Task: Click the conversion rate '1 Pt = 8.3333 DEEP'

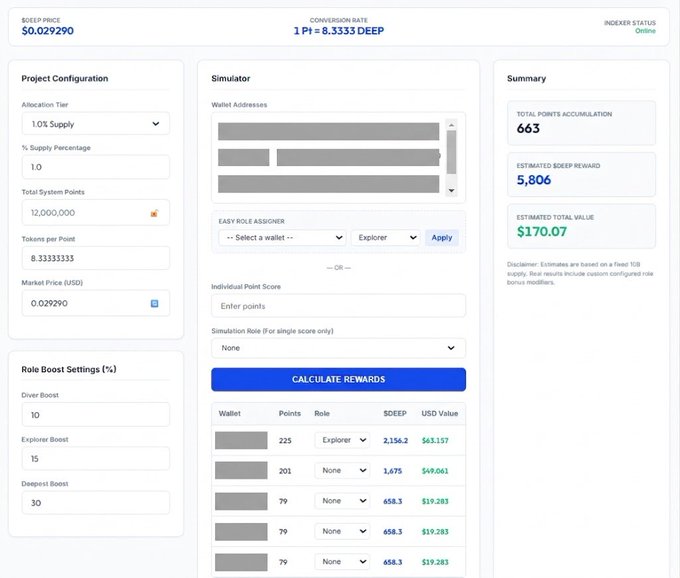Action: (x=339, y=31)
